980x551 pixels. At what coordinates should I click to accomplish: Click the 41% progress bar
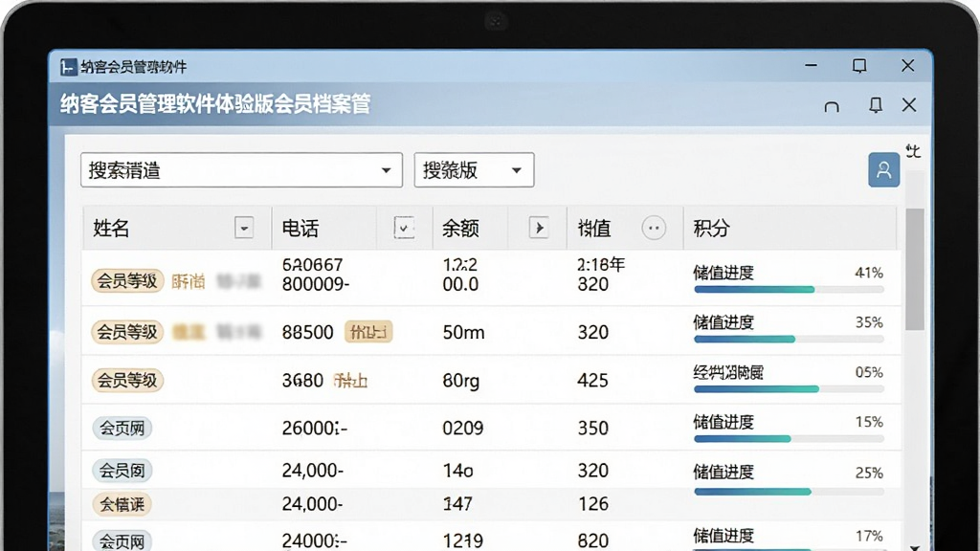pos(789,289)
